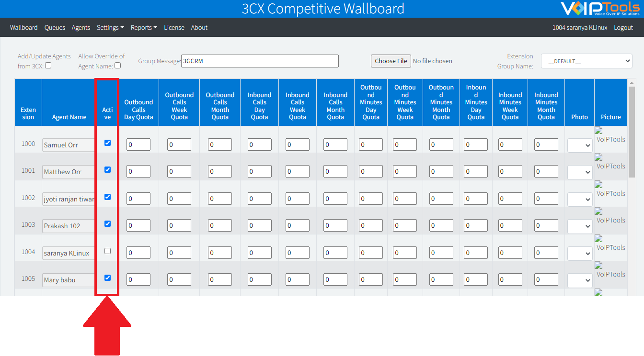Expand the Settings menu

[x=110, y=28]
